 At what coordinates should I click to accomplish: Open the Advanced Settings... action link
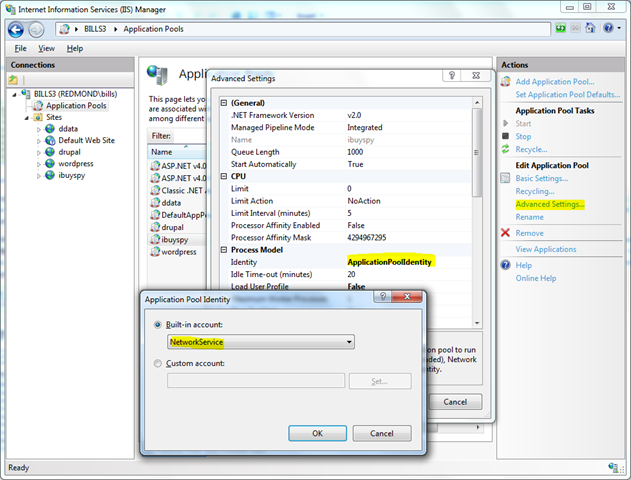pyautogui.click(x=550, y=204)
